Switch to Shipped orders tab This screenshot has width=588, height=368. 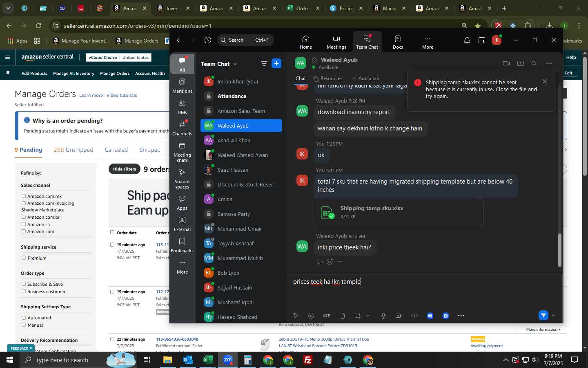150,150
